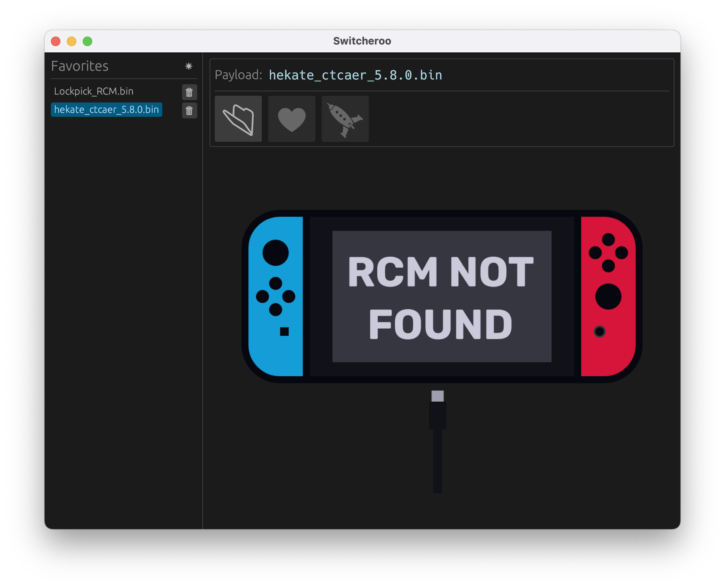Viewport: 725px width, 588px height.
Task: Click the Switch RCM NOT FOUND illustration
Action: click(x=442, y=296)
